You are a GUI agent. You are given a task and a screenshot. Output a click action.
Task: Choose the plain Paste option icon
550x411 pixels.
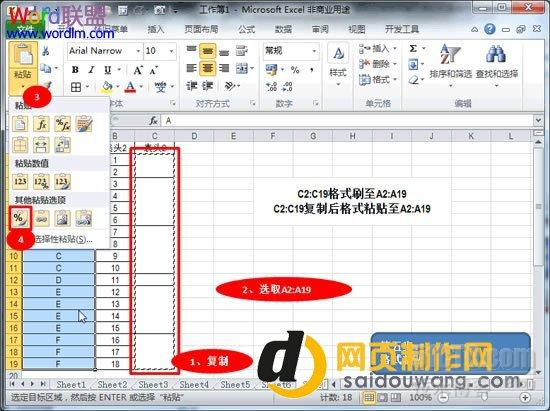click(20, 124)
